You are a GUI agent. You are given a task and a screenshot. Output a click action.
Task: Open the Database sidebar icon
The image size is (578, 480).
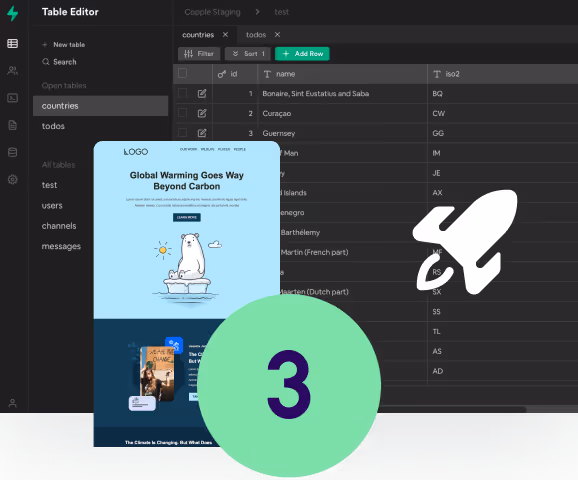pyautogui.click(x=13, y=152)
